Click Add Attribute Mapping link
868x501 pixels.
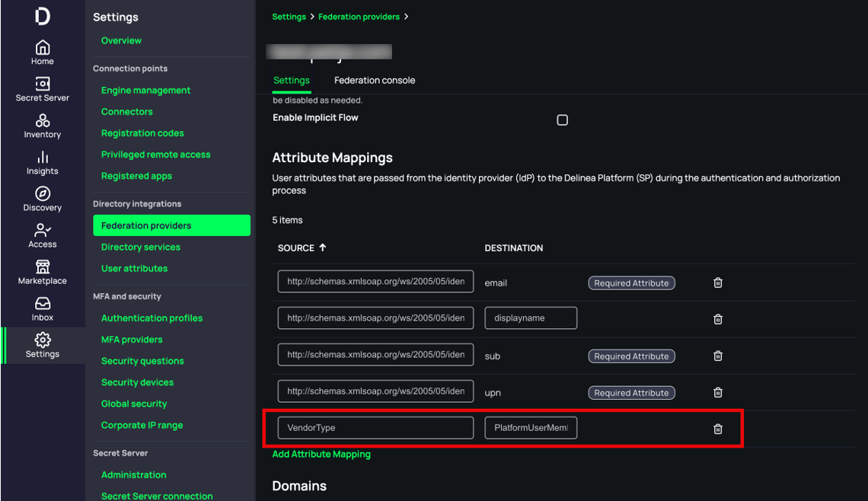(x=321, y=454)
